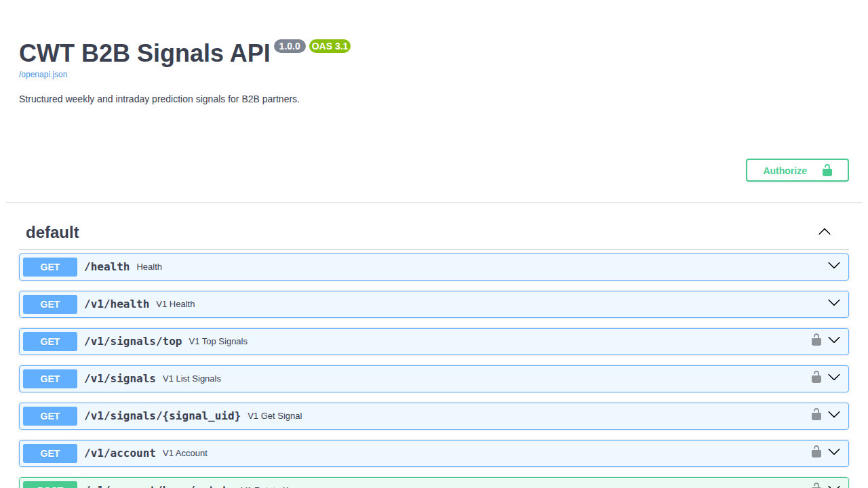Image resolution: width=868 pixels, height=488 pixels.
Task: Click the lock icon on V1 List Signals row
Action: 816,377
